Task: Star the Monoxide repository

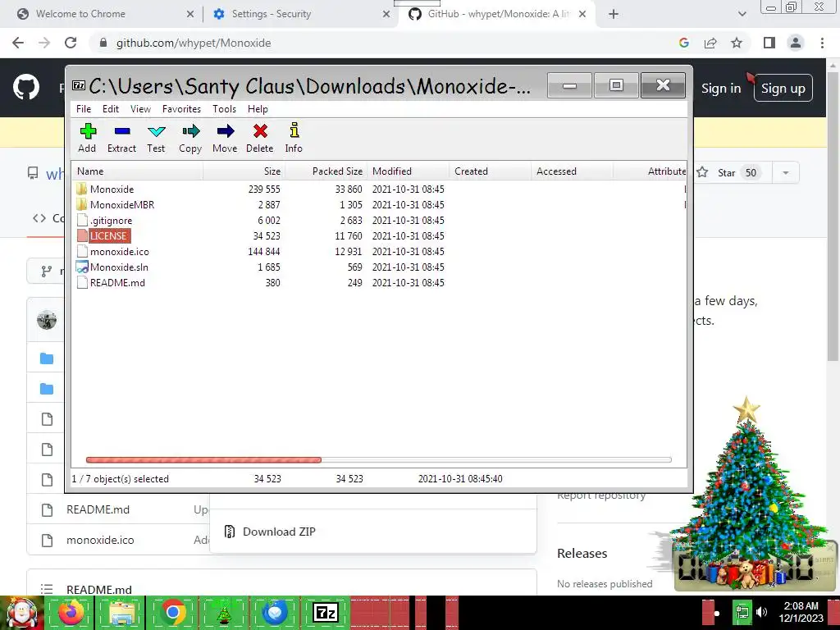Action: click(x=728, y=172)
